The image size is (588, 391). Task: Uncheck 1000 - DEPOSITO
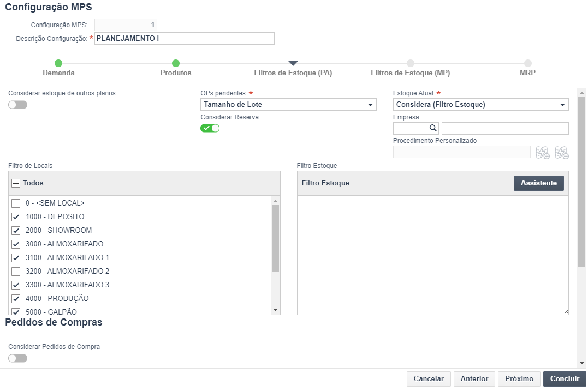pyautogui.click(x=16, y=217)
